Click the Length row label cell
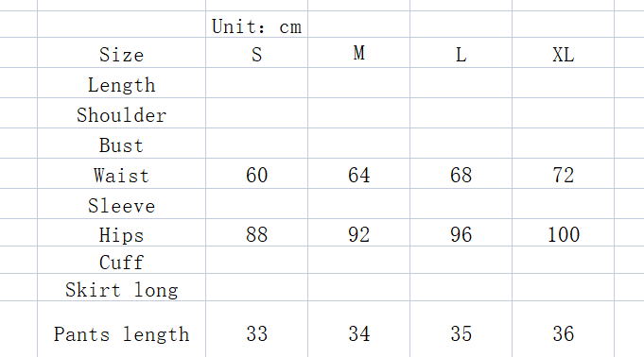Image resolution: width=644 pixels, height=357 pixels. 122,83
